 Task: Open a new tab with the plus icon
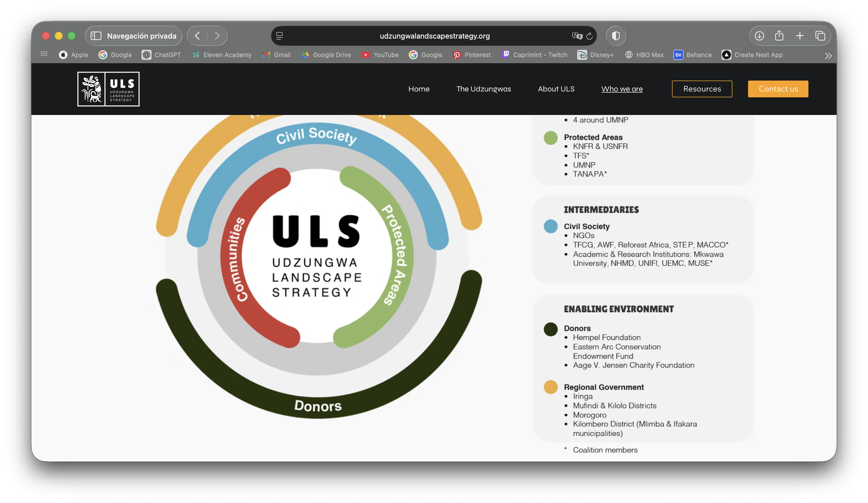(800, 36)
